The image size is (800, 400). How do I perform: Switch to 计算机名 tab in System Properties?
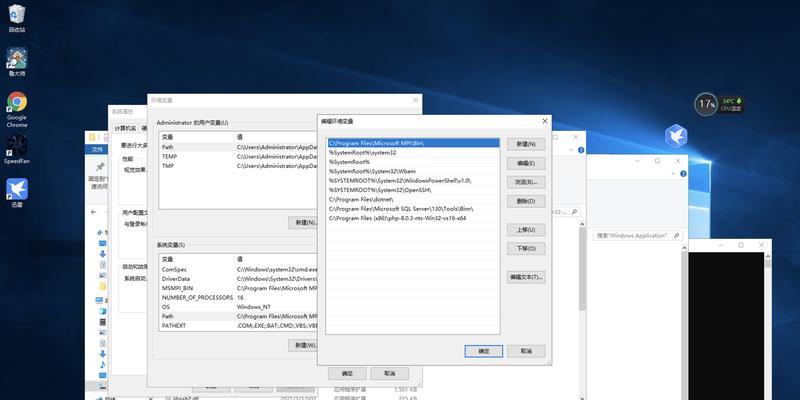click(126, 128)
